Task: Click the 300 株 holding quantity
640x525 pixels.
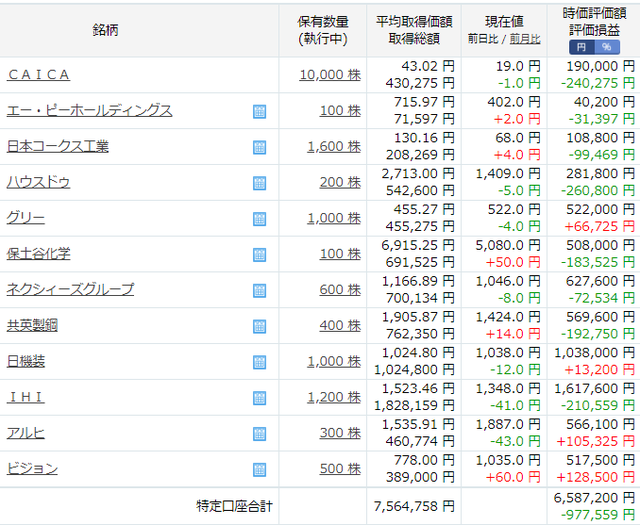Action: click(340, 433)
